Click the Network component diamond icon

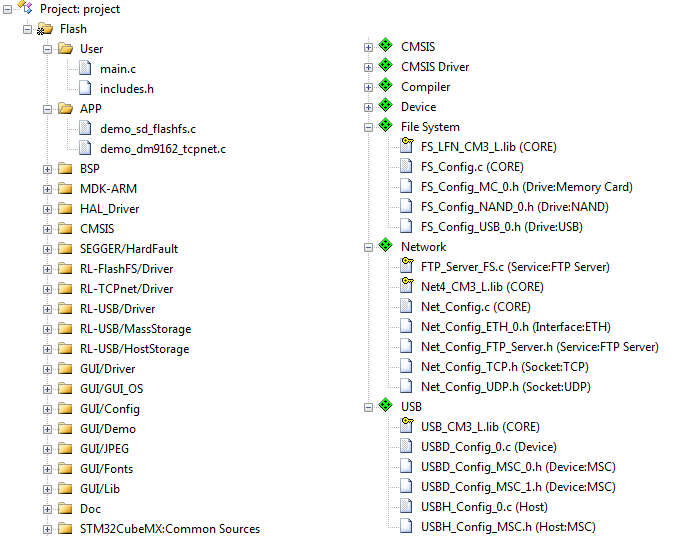click(x=386, y=245)
